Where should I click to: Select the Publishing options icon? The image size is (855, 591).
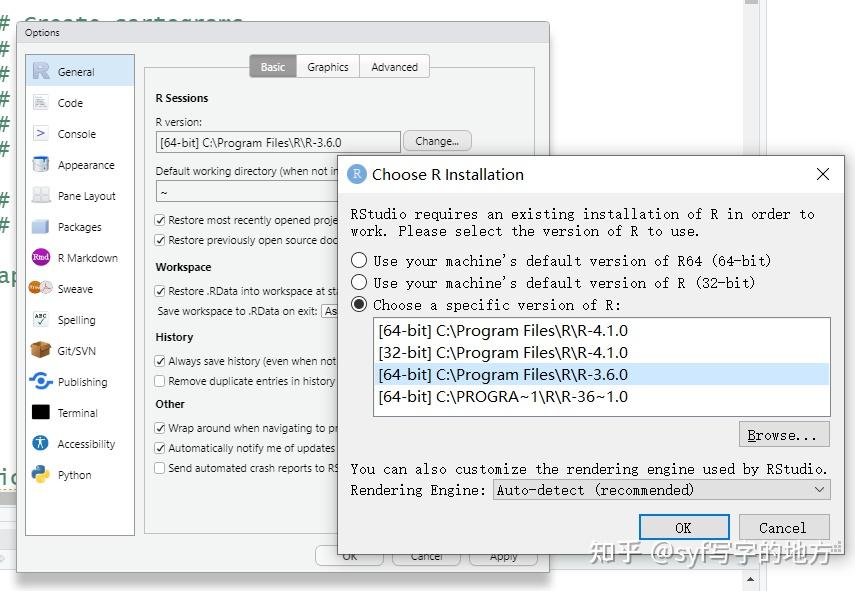click(41, 381)
